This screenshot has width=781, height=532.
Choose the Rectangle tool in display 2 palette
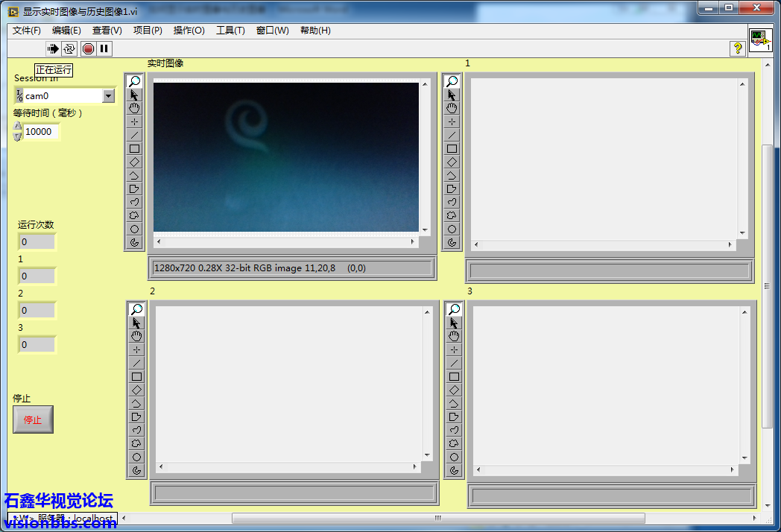136,377
